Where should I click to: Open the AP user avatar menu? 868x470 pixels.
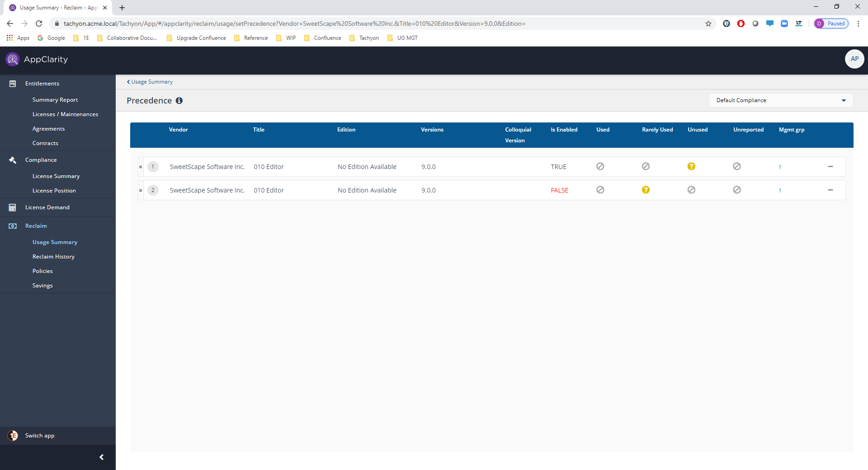854,59
